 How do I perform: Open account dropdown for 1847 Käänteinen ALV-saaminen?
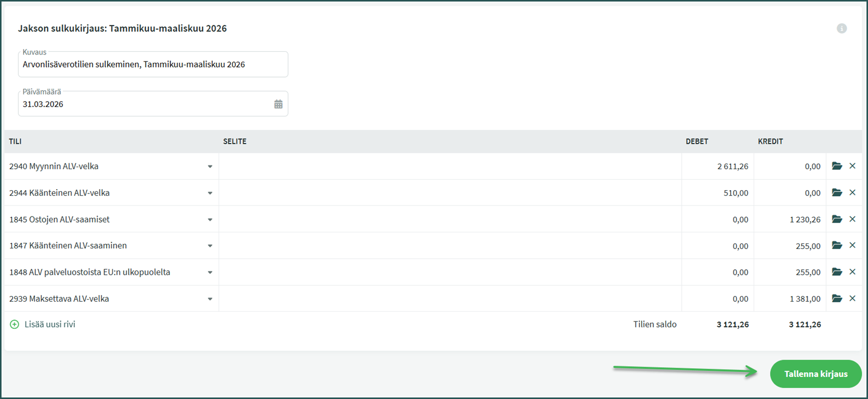click(210, 246)
